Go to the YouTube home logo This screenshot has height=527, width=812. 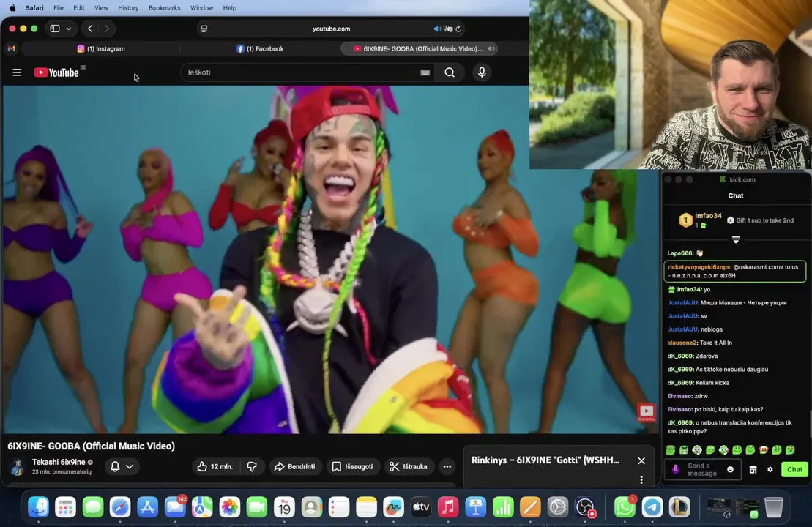(x=56, y=72)
